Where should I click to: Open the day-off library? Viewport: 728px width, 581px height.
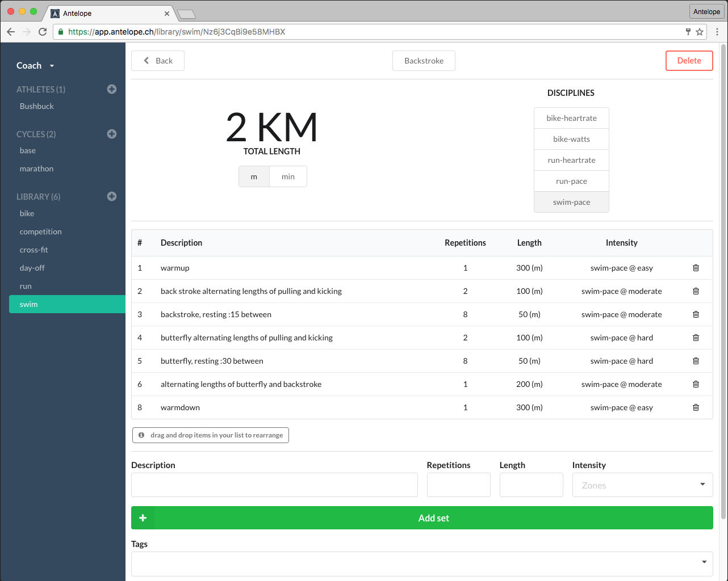(x=32, y=268)
